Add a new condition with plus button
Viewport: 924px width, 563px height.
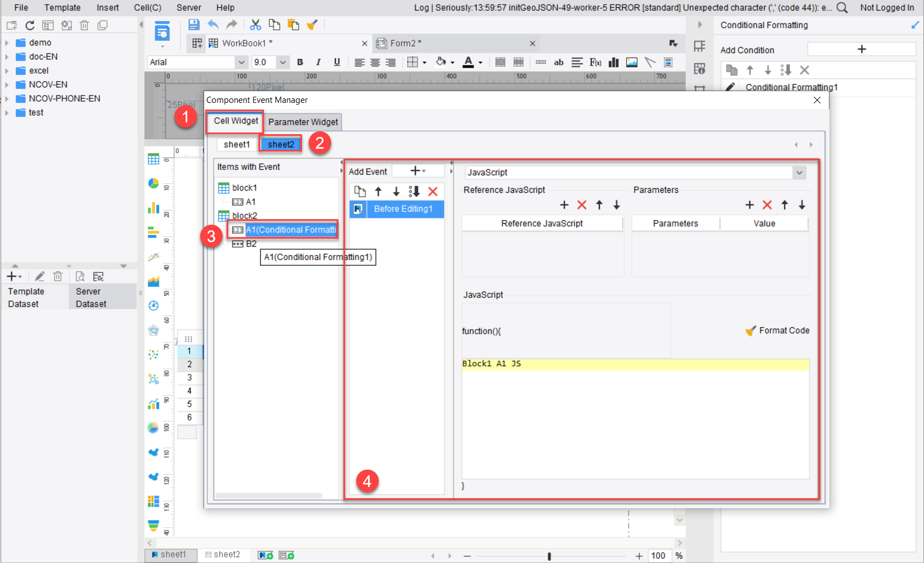click(x=861, y=49)
